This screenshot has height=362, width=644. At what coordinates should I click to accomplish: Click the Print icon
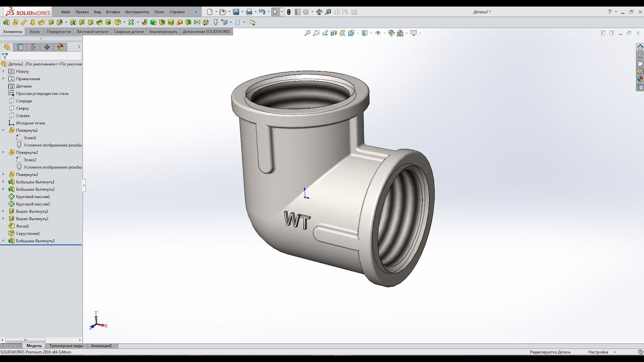pyautogui.click(x=249, y=12)
